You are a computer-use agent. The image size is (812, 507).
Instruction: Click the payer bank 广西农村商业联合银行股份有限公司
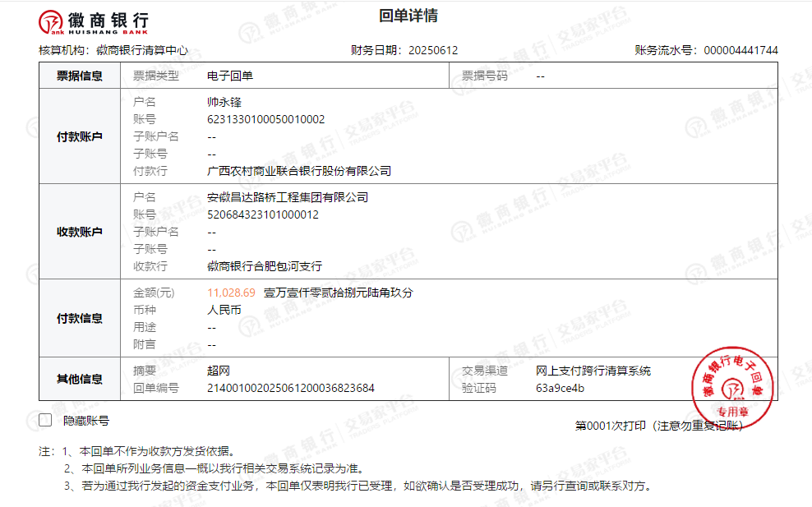pos(299,172)
